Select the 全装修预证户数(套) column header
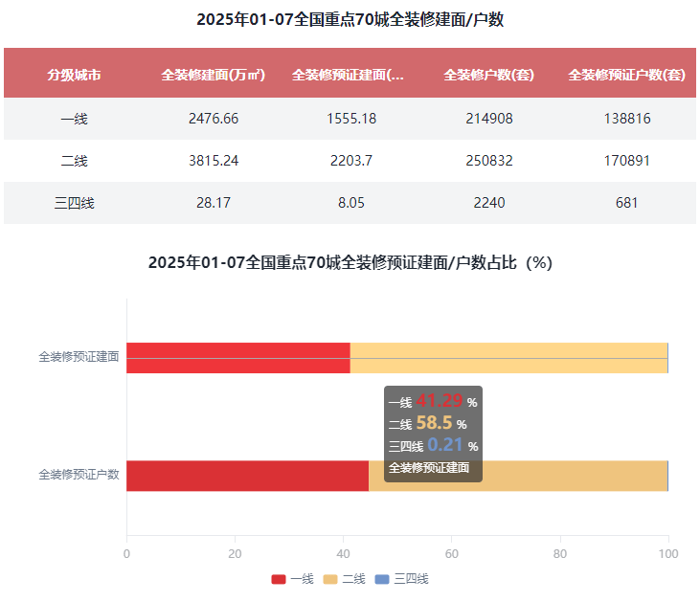Screen dimensions: 700x602 627,74
